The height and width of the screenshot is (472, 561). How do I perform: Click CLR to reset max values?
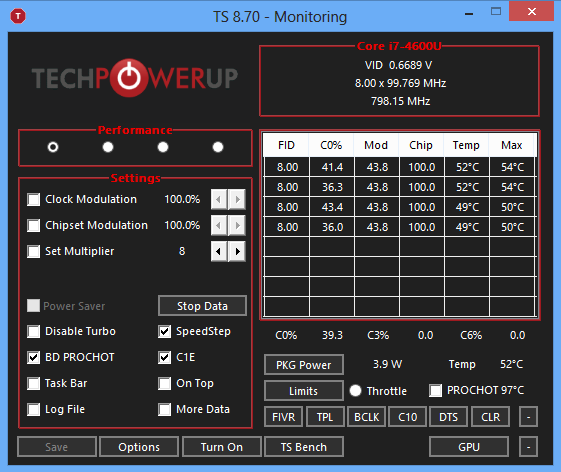pos(491,417)
